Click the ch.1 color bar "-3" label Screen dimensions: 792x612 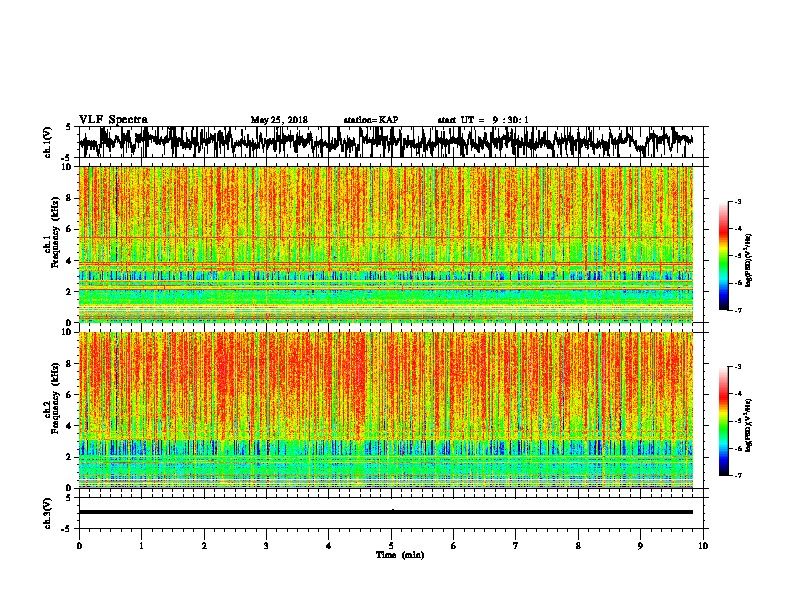coord(737,202)
